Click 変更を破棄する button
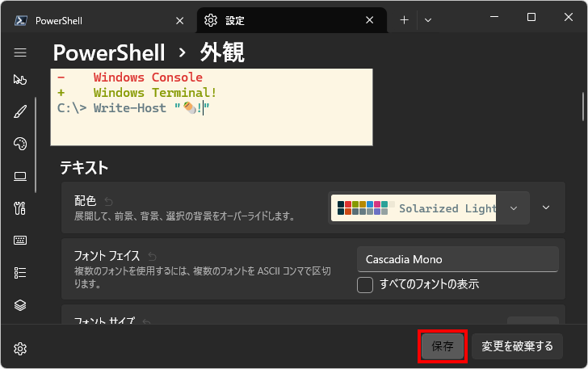 pyautogui.click(x=517, y=346)
